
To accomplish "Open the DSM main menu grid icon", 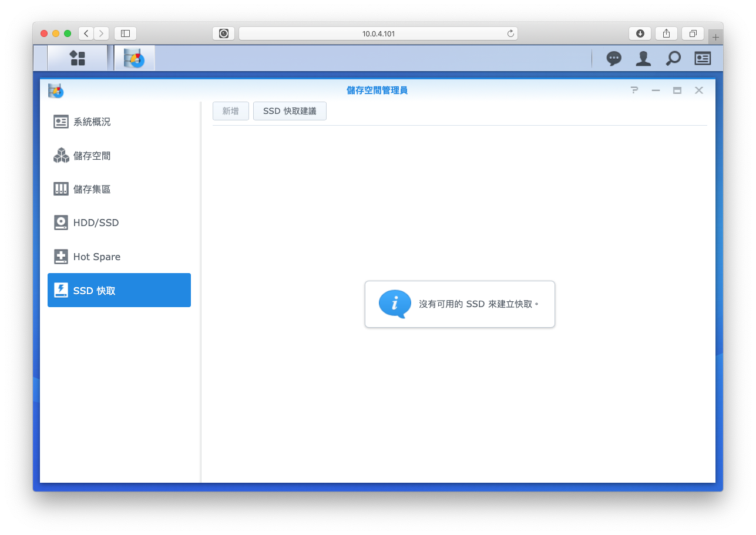I will [78, 58].
